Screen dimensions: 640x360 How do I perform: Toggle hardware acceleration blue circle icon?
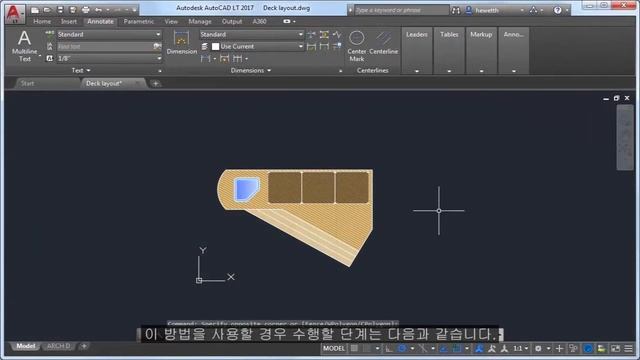pos(588,348)
